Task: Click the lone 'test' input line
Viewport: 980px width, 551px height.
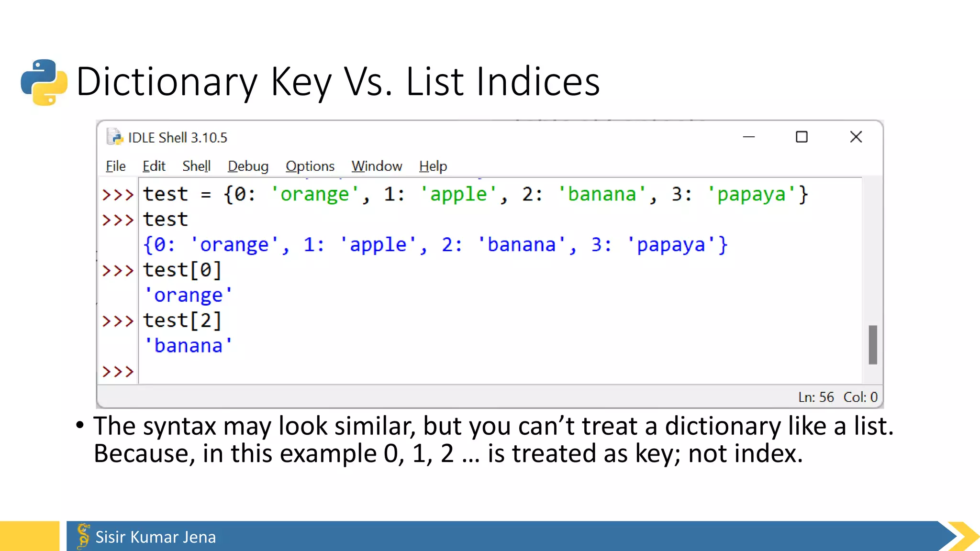Action: click(166, 220)
